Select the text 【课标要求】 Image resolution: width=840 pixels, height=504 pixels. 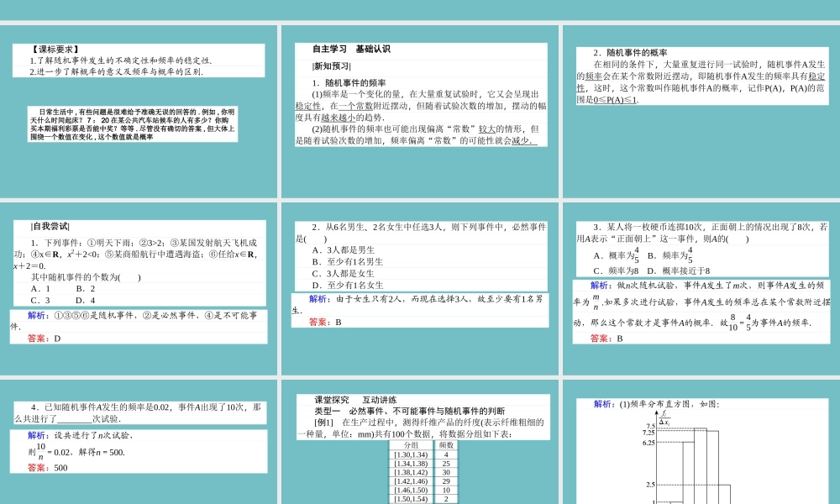coord(55,50)
